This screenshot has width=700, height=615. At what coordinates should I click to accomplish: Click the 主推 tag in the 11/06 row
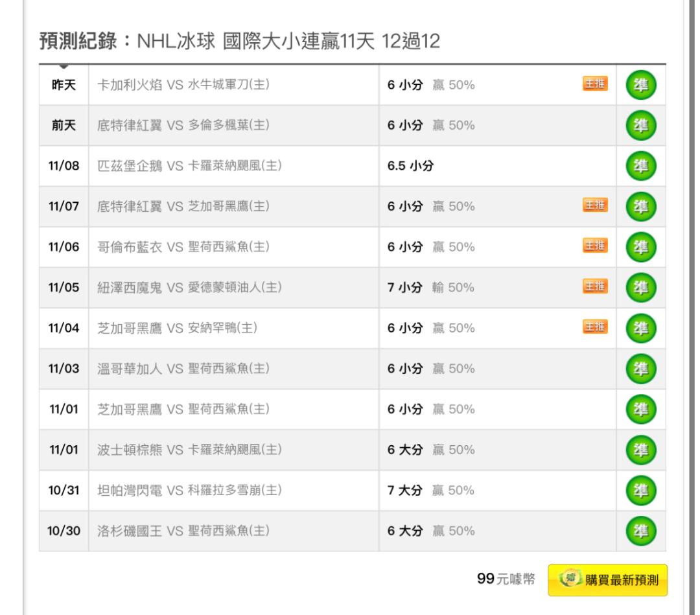595,246
